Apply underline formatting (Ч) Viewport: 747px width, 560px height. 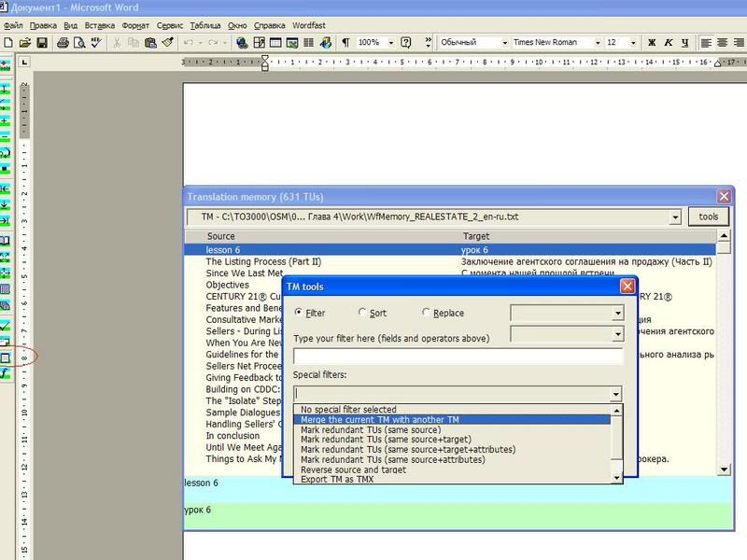pos(684,43)
